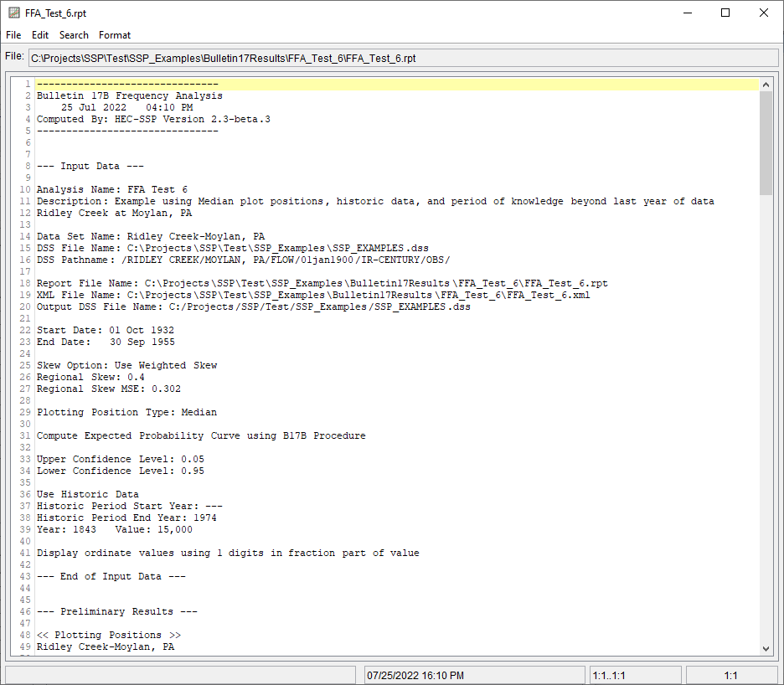
Task: Open the Format menu
Action: coord(115,35)
